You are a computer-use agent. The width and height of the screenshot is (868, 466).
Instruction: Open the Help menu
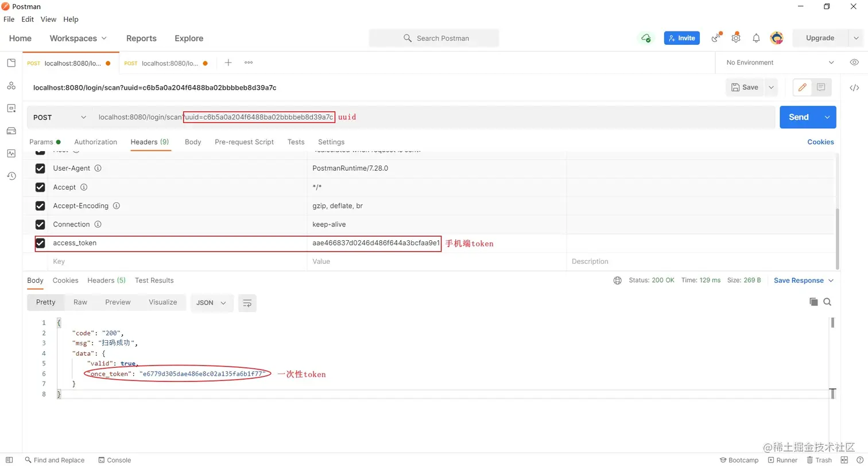[x=71, y=19]
